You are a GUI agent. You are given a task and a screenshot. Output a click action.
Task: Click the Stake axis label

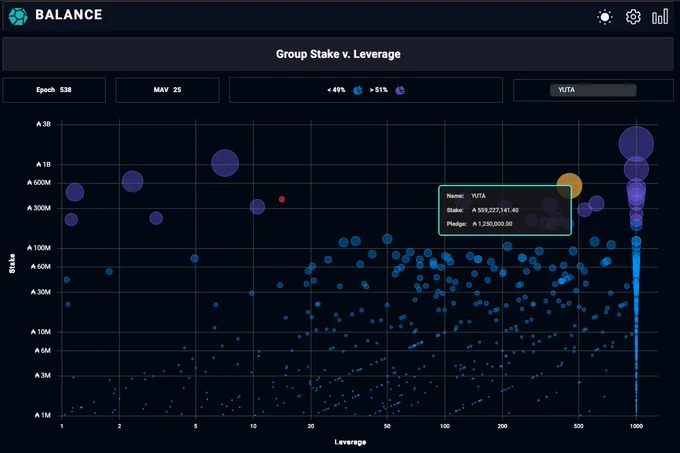pyautogui.click(x=12, y=264)
